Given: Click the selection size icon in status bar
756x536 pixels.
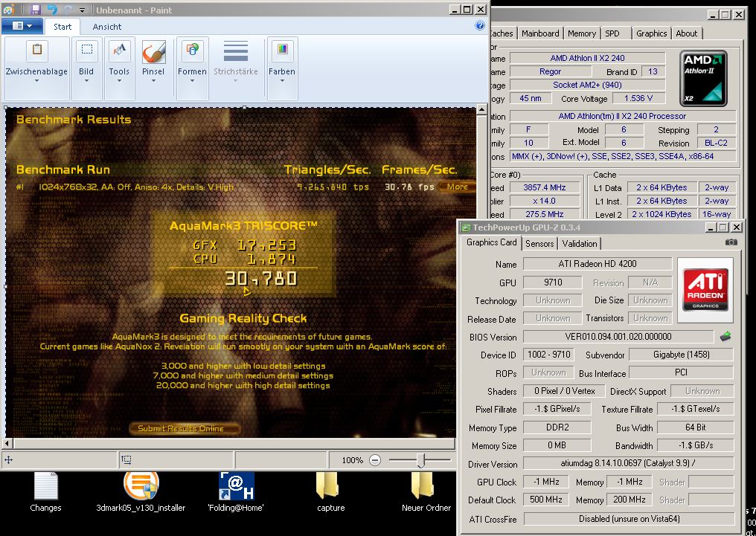Looking at the screenshot, I should (x=126, y=460).
